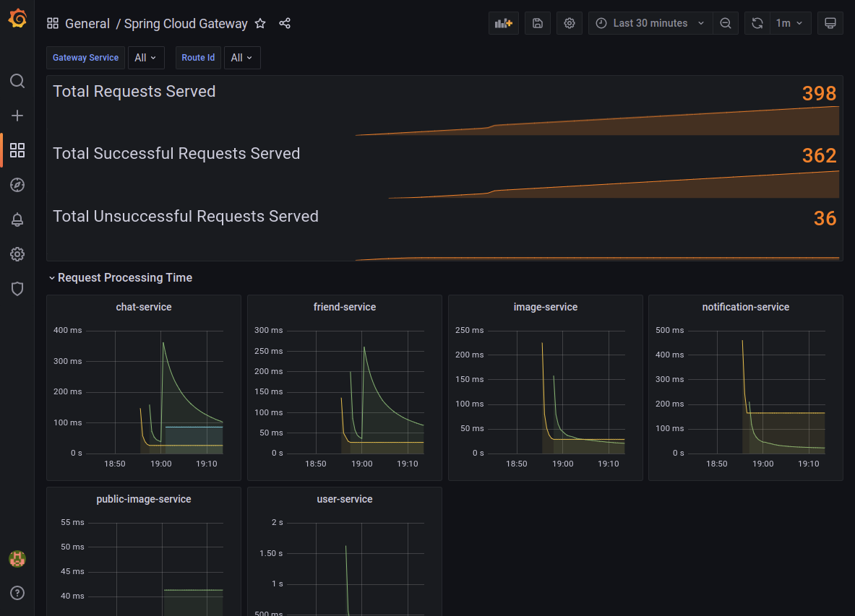Refresh the dashboard now
The height and width of the screenshot is (616, 855).
tap(757, 23)
